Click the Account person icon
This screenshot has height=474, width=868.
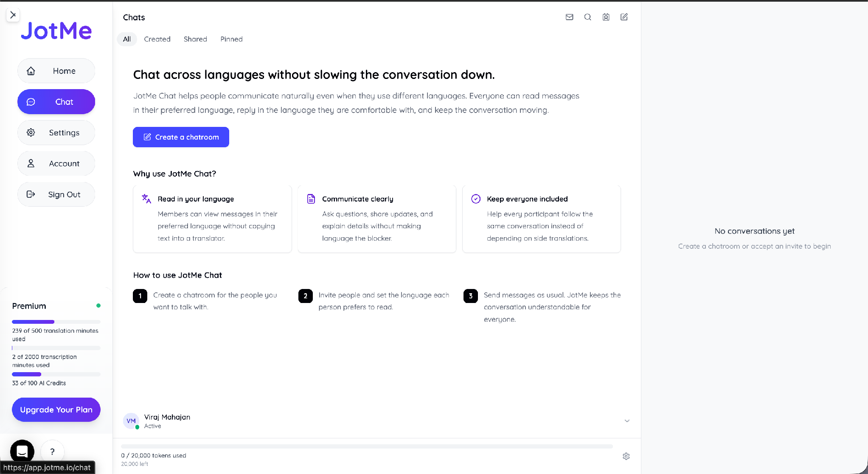coord(31,163)
